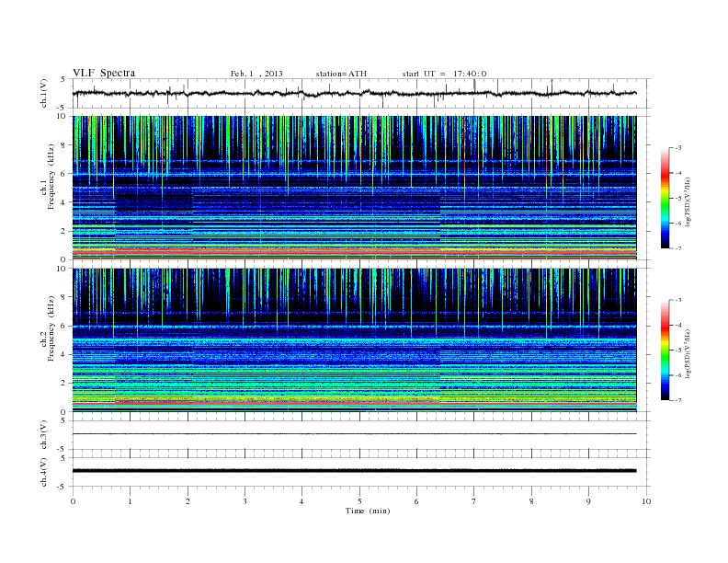Click time axis tick label '4'
The image size is (728, 563).
click(x=301, y=501)
